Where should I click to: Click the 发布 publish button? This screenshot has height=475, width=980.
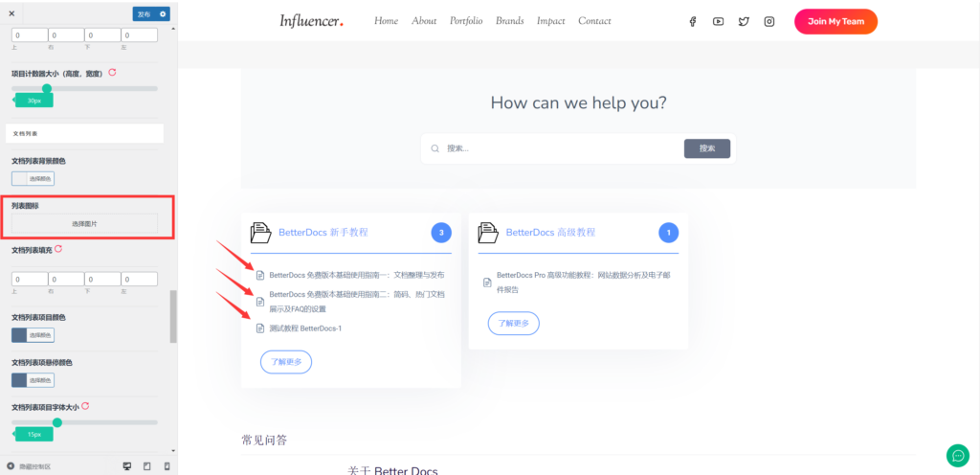click(x=145, y=13)
